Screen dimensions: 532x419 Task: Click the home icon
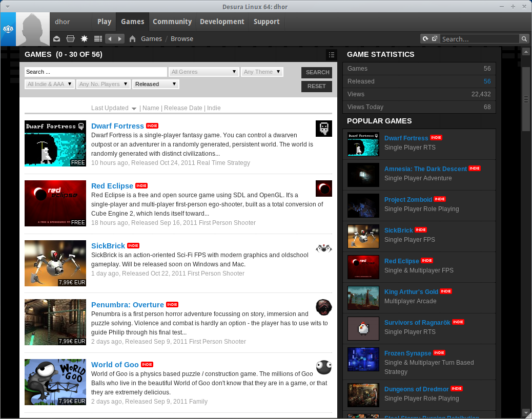click(132, 38)
